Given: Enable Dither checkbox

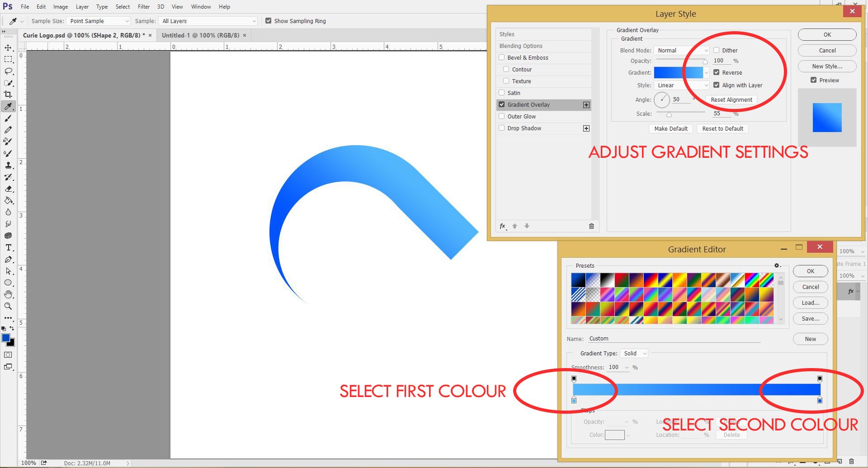Looking at the screenshot, I should [x=717, y=50].
